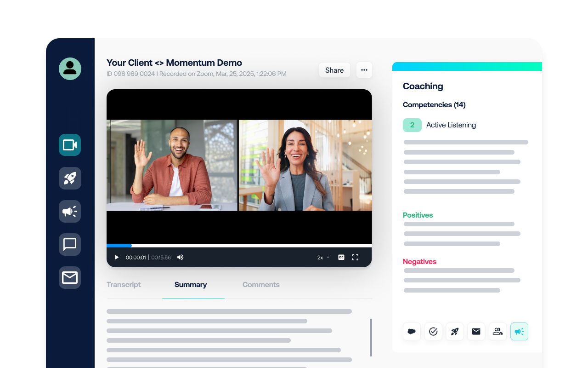This screenshot has width=588, height=368.
Task: Mute the video volume
Action: coord(181,258)
